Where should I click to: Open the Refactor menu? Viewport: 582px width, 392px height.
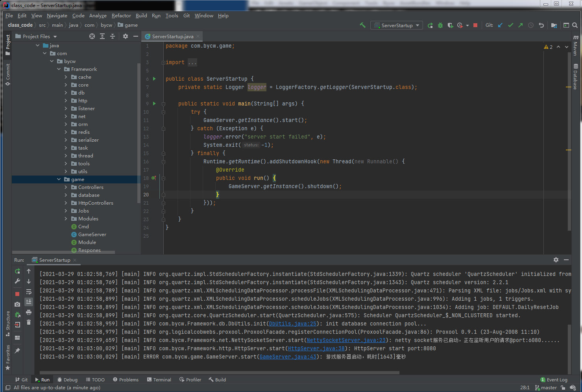click(121, 16)
